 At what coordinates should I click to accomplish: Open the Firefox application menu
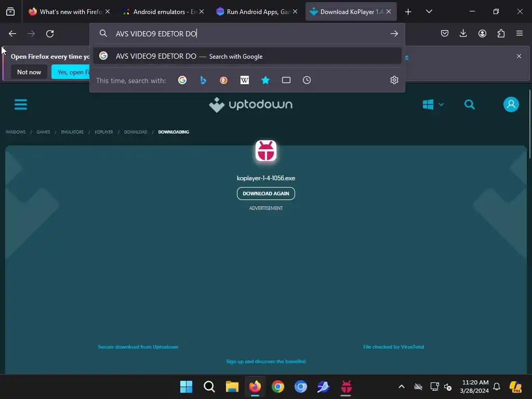pos(520,33)
